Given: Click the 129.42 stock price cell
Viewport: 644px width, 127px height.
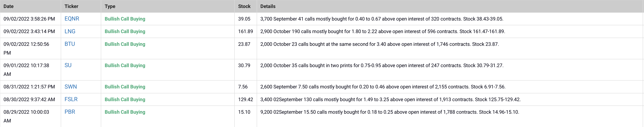Looking at the screenshot, I should pyautogui.click(x=245, y=99).
